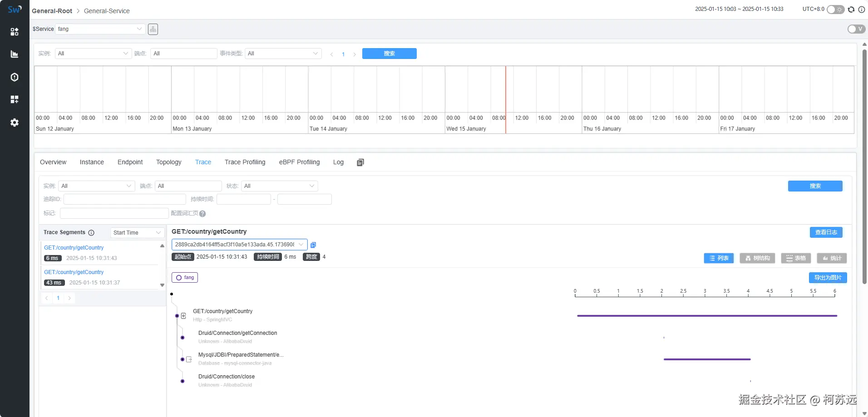Copy the trace ID with the copy icon
Image resolution: width=868 pixels, height=417 pixels.
pos(313,245)
